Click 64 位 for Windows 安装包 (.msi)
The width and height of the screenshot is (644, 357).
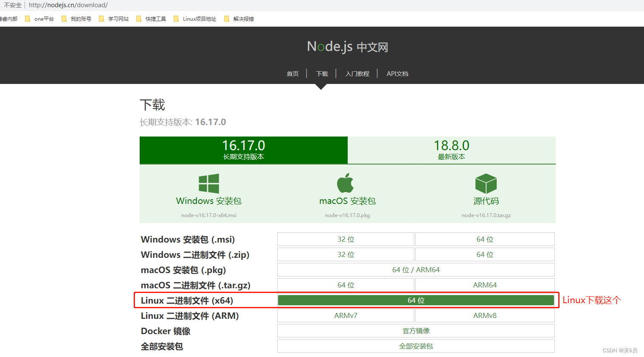[x=485, y=239]
